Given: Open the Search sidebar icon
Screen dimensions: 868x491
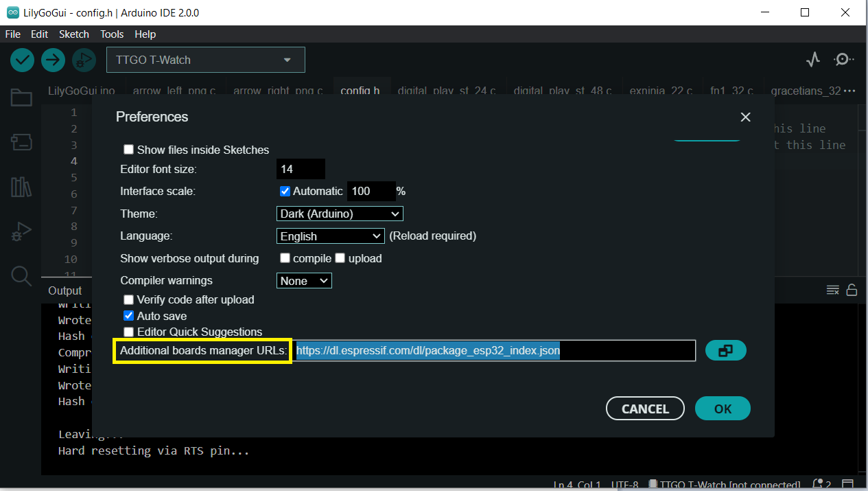Looking at the screenshot, I should point(21,276).
